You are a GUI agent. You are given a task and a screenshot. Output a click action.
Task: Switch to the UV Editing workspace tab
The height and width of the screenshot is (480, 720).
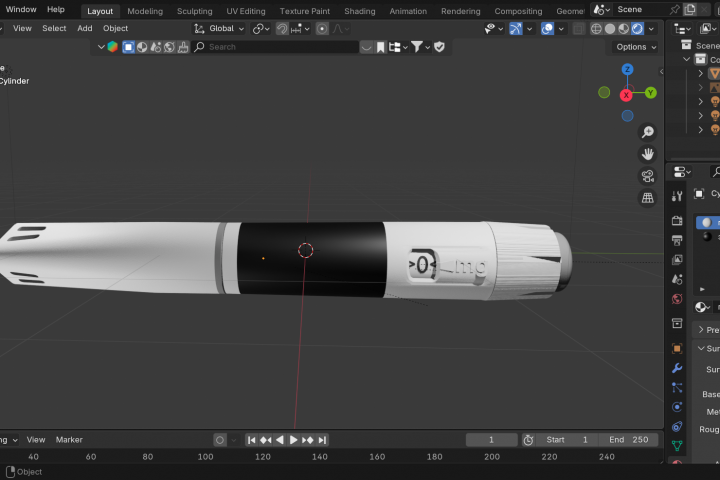[246, 11]
